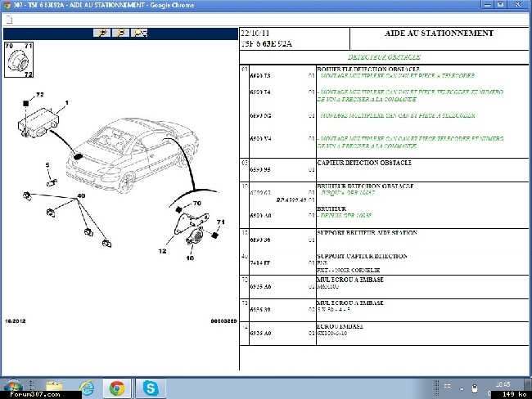Select buzzer callout 10 in diagram
Viewport: 532px width, 399px height.
coord(190,258)
